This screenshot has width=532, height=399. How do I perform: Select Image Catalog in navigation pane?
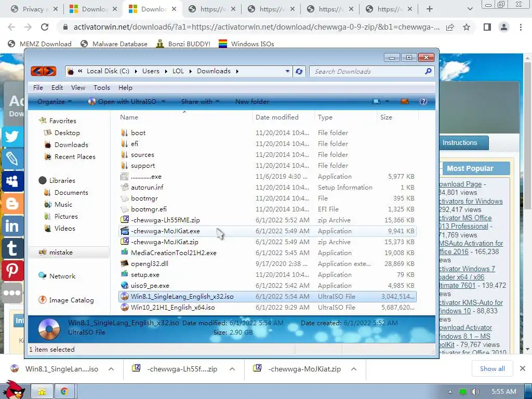coord(71,300)
